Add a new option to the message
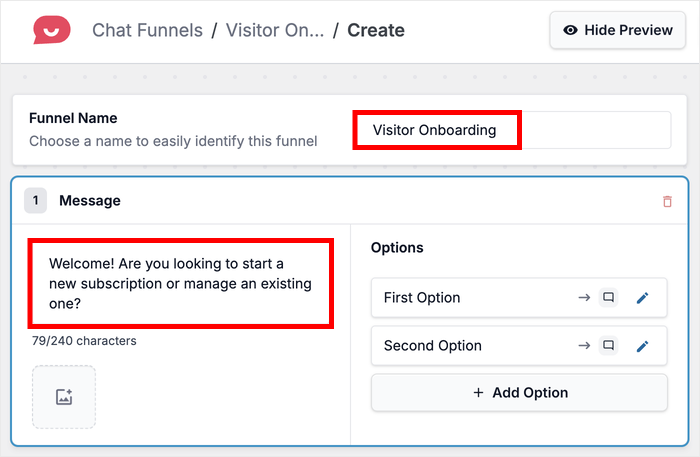Viewport: 700px width, 457px height. (x=519, y=393)
